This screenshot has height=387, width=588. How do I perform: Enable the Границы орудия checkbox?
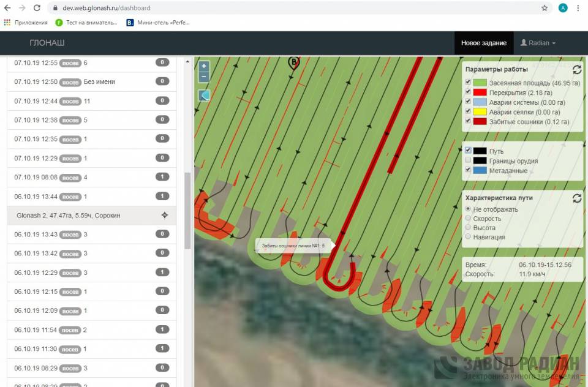(467, 160)
